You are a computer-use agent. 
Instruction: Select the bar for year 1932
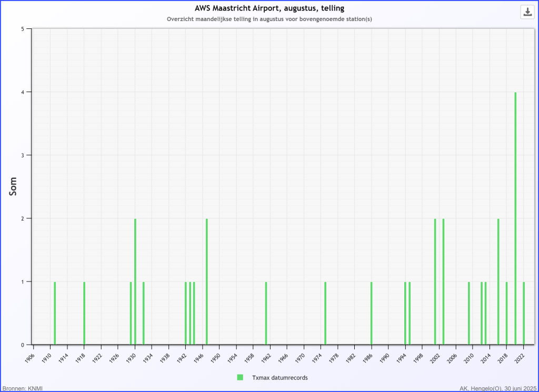pyautogui.click(x=143, y=313)
